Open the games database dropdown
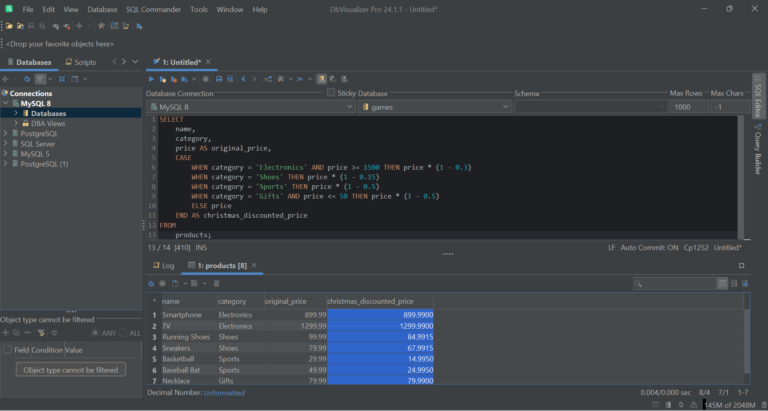768x411 pixels. click(435, 107)
